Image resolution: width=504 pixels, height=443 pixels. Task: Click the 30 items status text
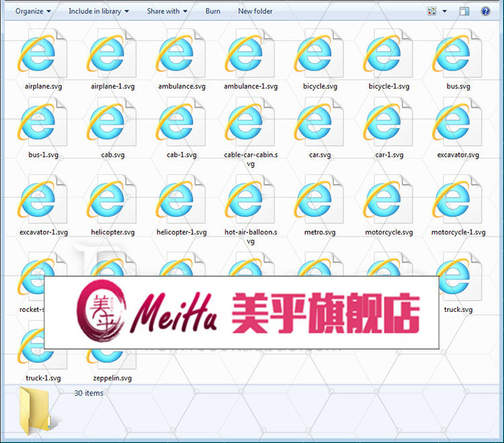(x=89, y=393)
